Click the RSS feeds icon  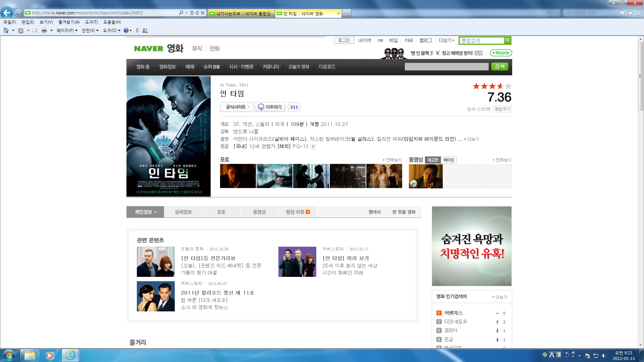[21, 31]
